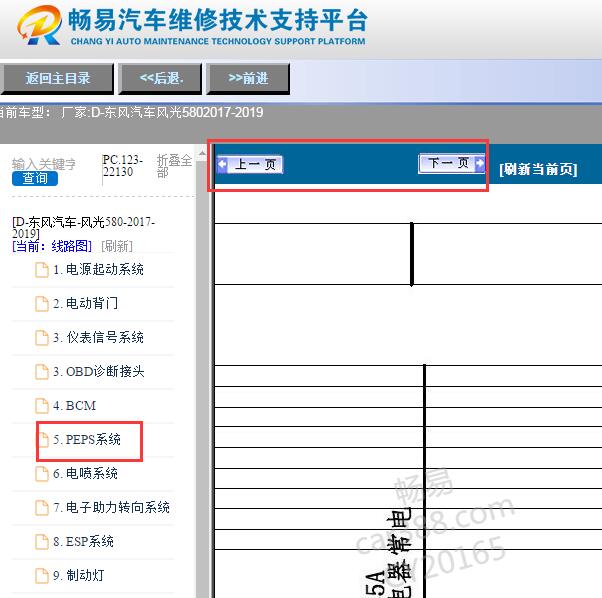Click document icon beside 电子助力转向系统

pos(42,508)
